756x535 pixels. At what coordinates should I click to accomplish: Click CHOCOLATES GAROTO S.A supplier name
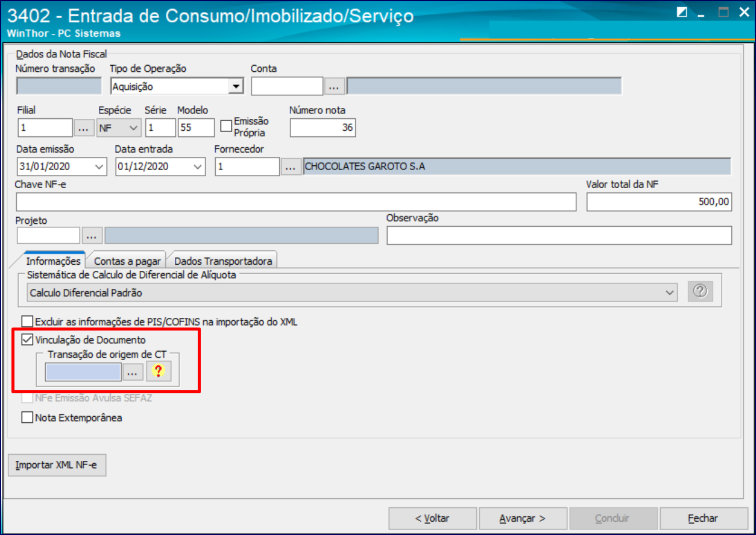365,166
